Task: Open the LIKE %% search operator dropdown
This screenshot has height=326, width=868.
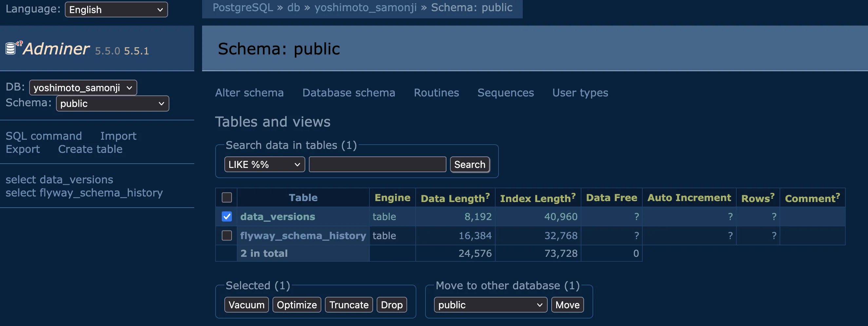Action: (265, 164)
